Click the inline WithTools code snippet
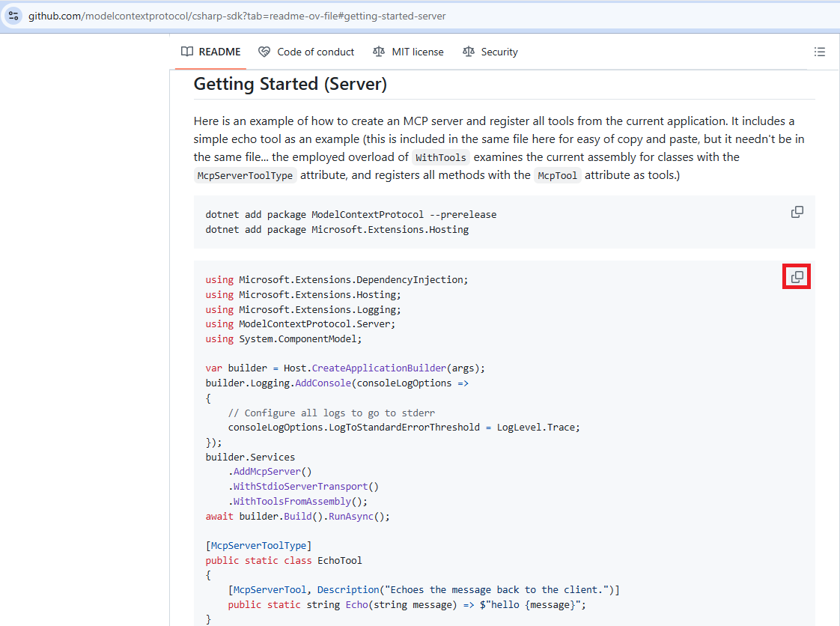The image size is (840, 626). point(441,157)
